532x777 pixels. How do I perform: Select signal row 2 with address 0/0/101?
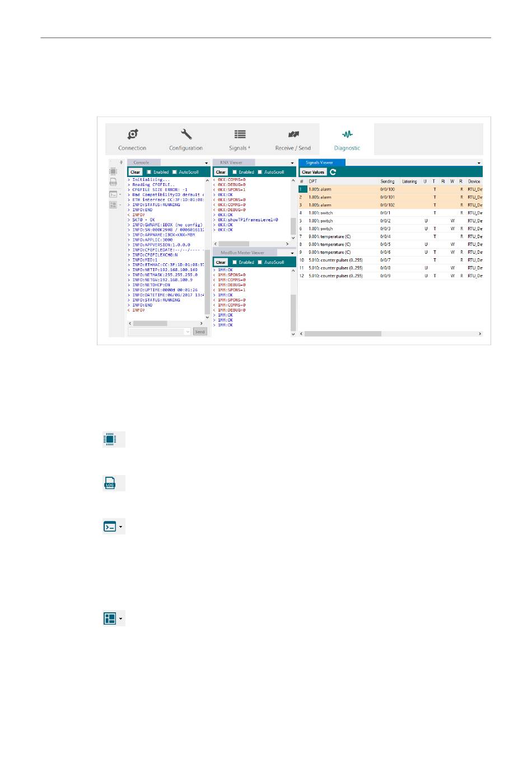click(390, 197)
